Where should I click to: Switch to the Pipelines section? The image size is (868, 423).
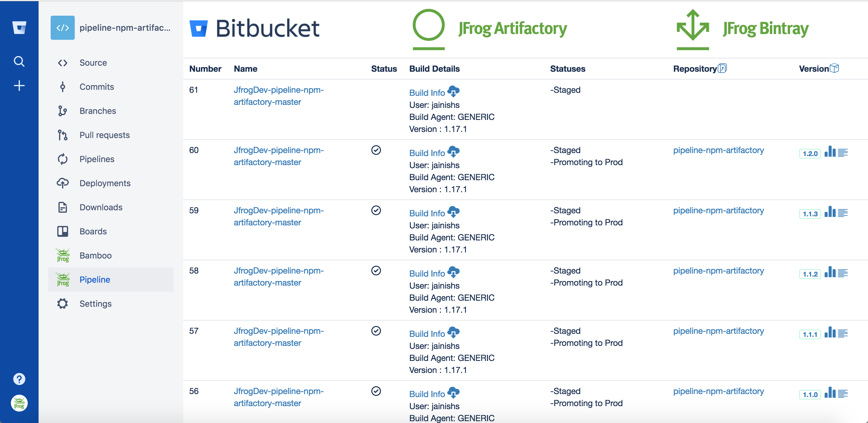[97, 158]
